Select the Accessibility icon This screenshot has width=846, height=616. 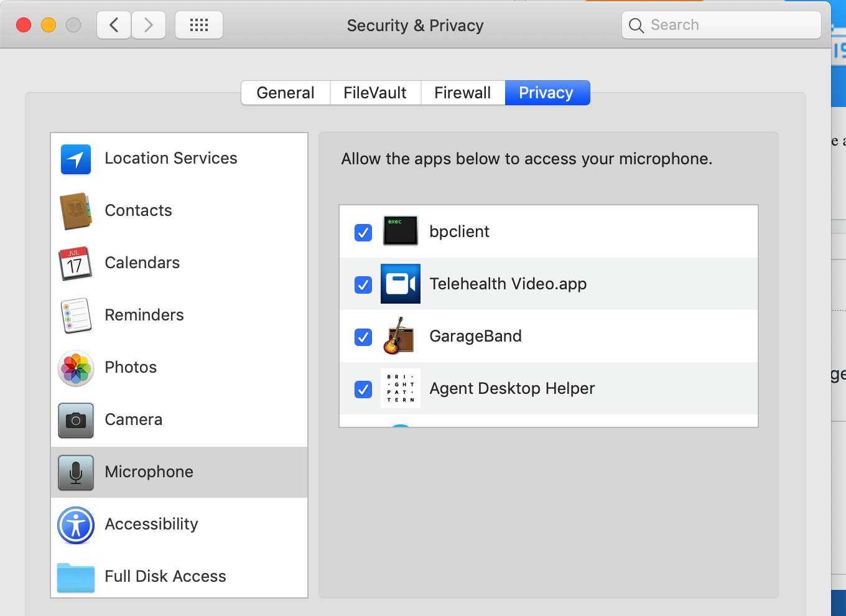point(76,525)
